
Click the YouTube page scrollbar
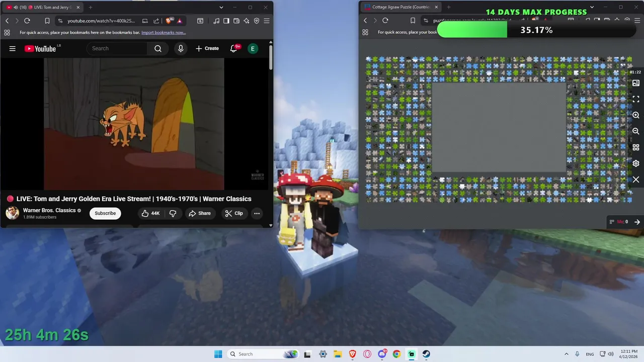(271, 58)
